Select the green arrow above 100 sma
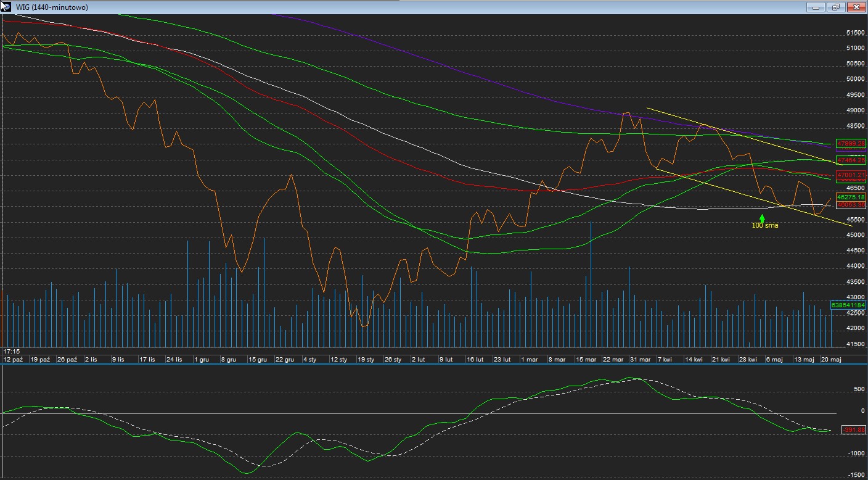 coord(763,218)
